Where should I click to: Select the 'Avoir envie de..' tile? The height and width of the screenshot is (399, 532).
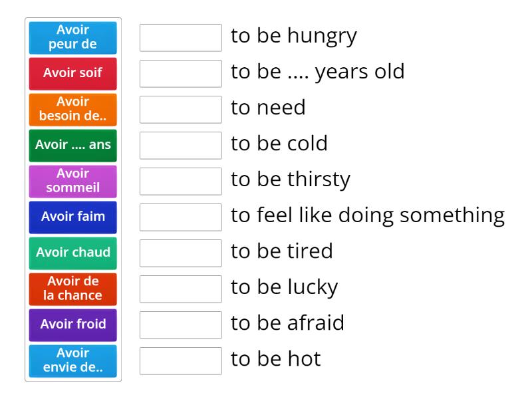point(72,360)
